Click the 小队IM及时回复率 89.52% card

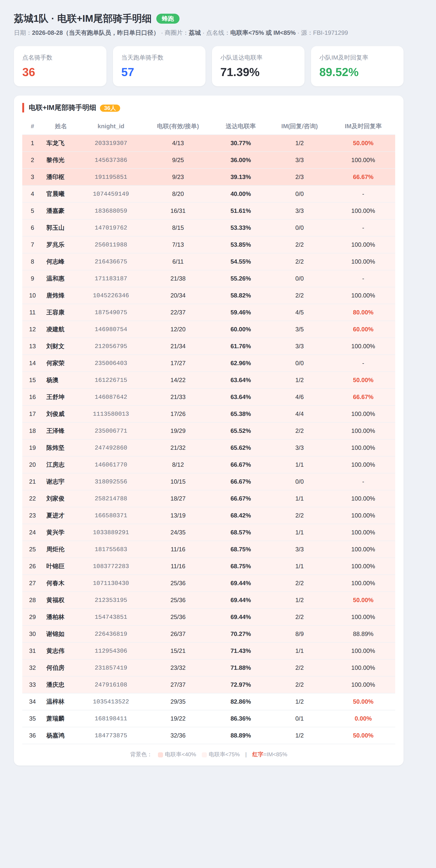click(357, 66)
